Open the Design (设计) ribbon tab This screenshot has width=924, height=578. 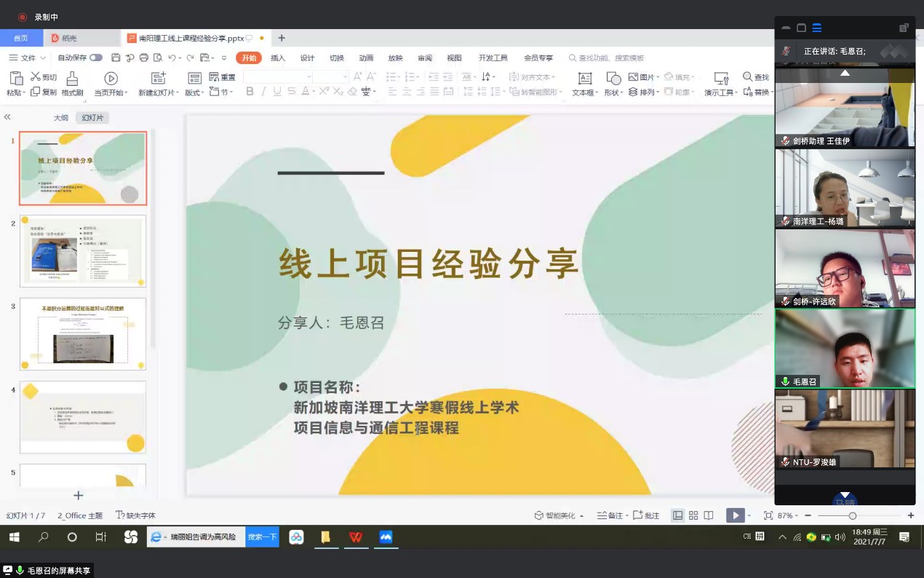307,58
